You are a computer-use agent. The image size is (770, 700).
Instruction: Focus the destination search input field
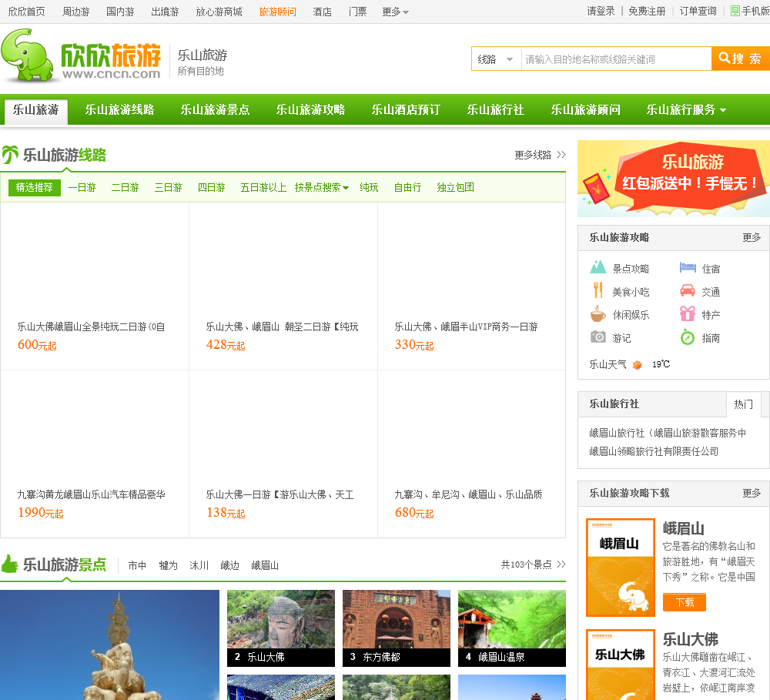616,59
